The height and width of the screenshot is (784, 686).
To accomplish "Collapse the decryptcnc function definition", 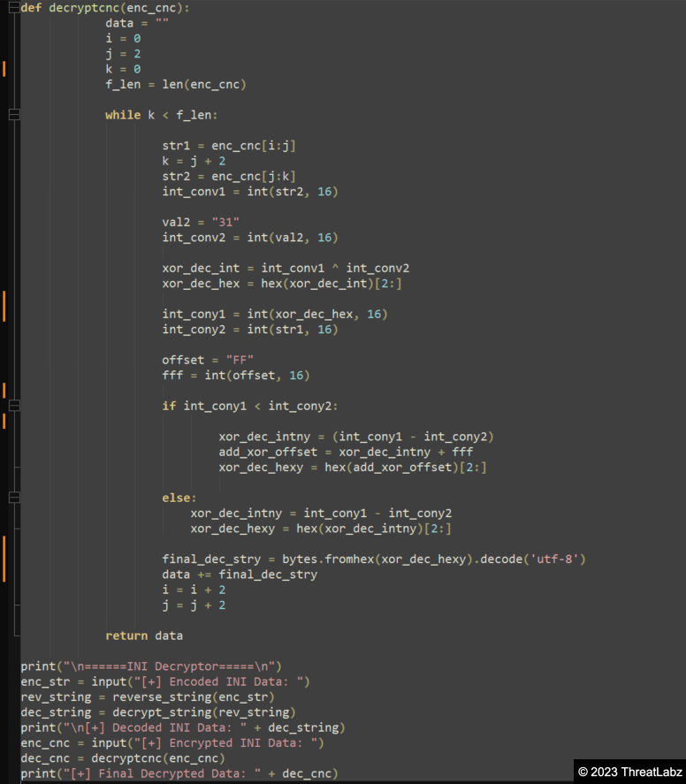I will coord(13,8).
